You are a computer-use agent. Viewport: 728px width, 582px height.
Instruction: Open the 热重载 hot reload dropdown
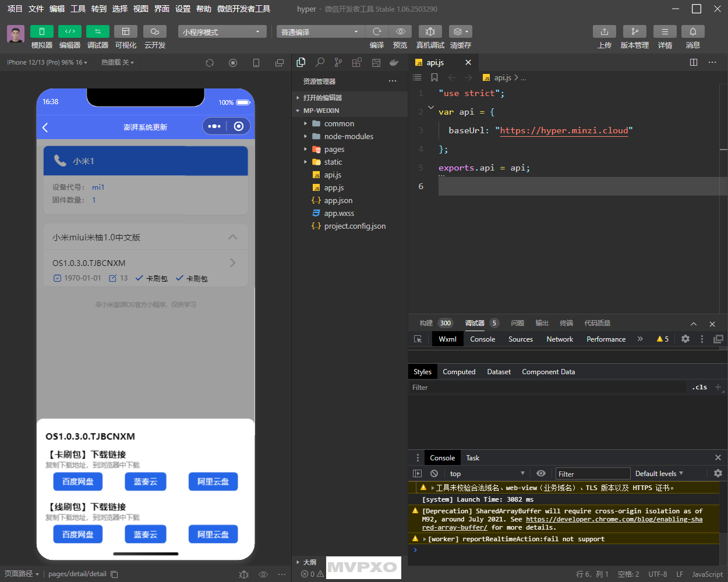pos(118,62)
